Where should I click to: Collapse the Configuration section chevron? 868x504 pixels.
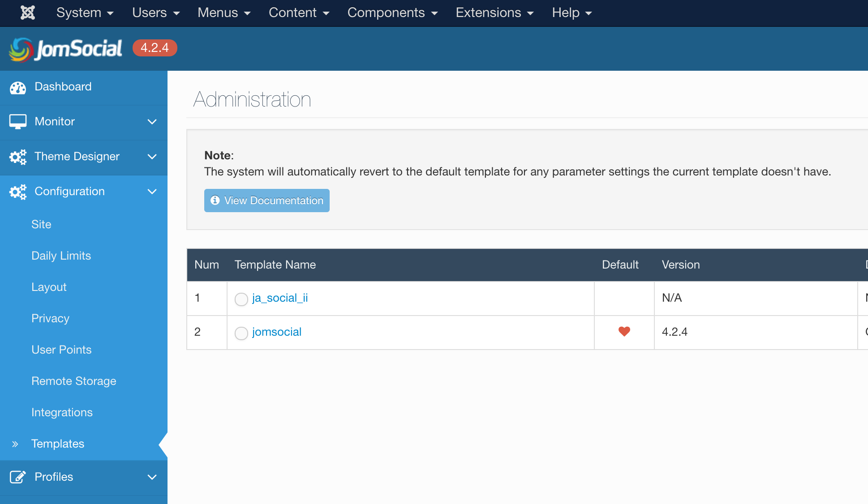pyautogui.click(x=152, y=192)
